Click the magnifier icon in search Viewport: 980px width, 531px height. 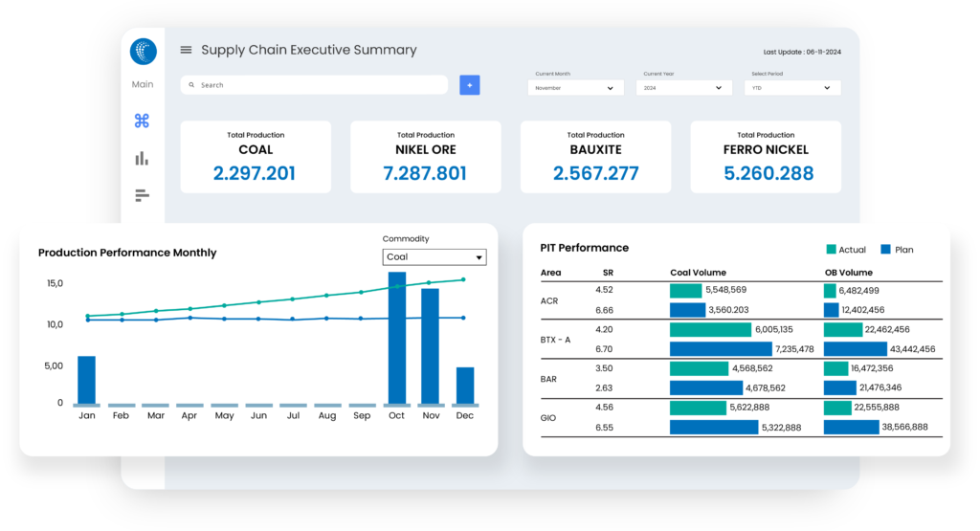[191, 85]
